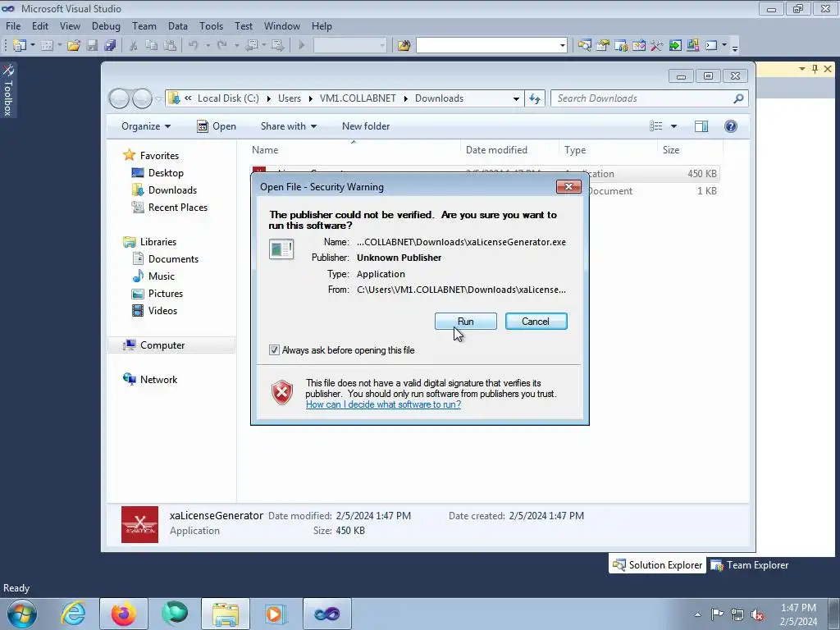The height and width of the screenshot is (630, 840).
Task: Click How can I decide what software link
Action: [384, 404]
